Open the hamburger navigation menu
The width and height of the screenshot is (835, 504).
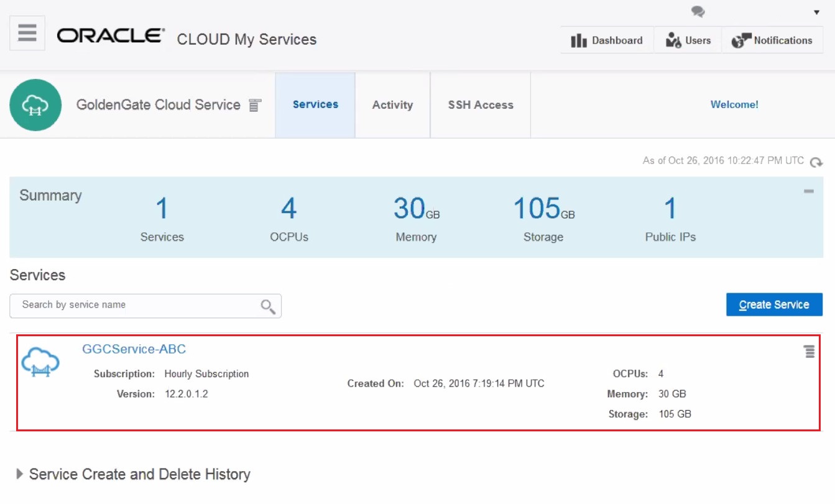tap(27, 33)
